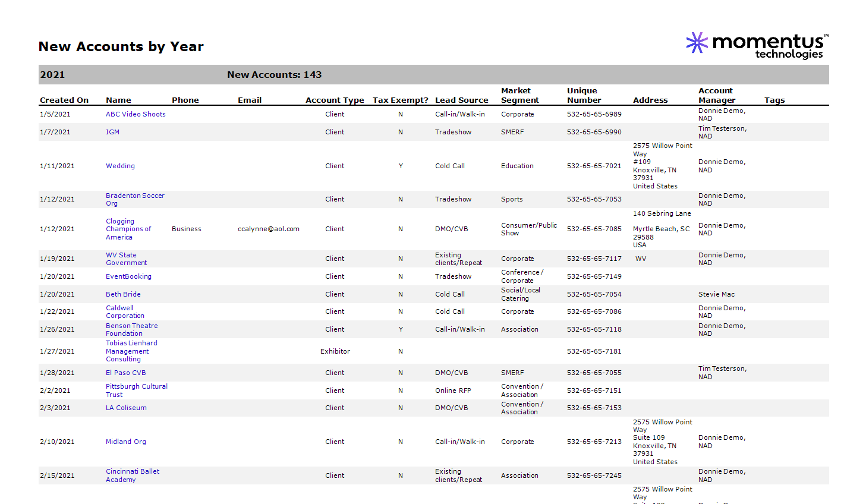866x504 pixels.
Task: Open the Bradenton Soccer Org account
Action: pyautogui.click(x=135, y=199)
